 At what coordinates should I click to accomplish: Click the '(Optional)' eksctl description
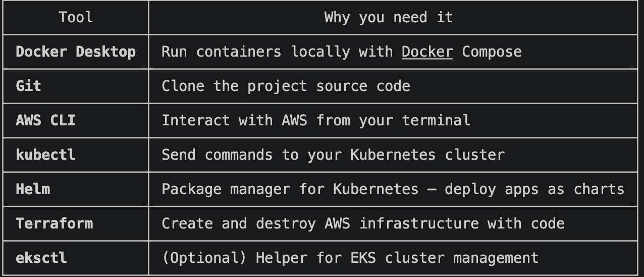[x=350, y=258]
